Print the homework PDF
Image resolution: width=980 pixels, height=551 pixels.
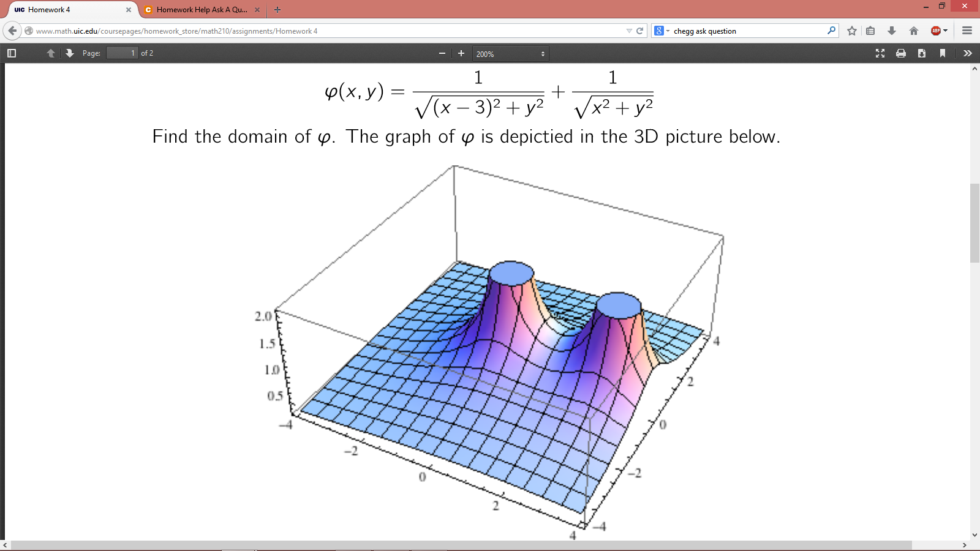point(900,53)
